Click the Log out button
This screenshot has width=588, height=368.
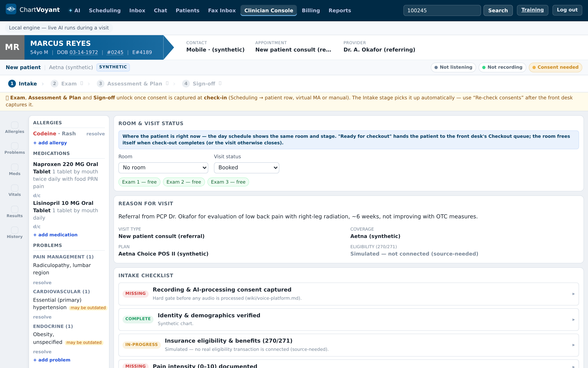point(567,10)
